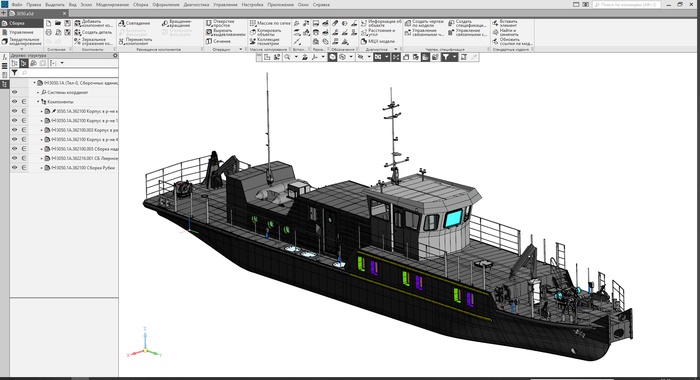The image size is (700, 380).
Task: Click the command search field
Action: [627, 4]
